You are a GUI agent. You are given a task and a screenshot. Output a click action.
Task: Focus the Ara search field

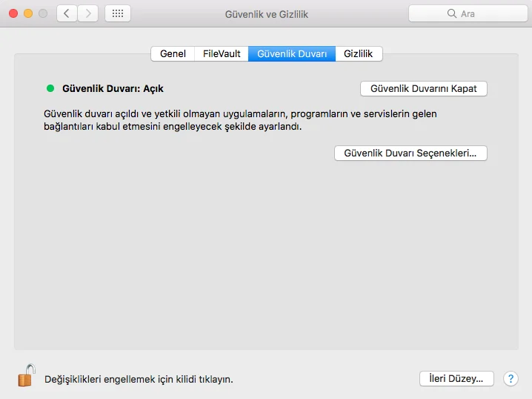point(474,14)
